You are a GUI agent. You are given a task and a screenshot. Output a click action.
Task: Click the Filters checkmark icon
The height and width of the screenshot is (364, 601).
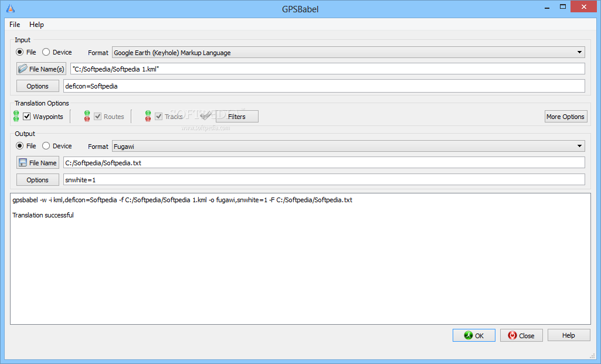pyautogui.click(x=205, y=115)
